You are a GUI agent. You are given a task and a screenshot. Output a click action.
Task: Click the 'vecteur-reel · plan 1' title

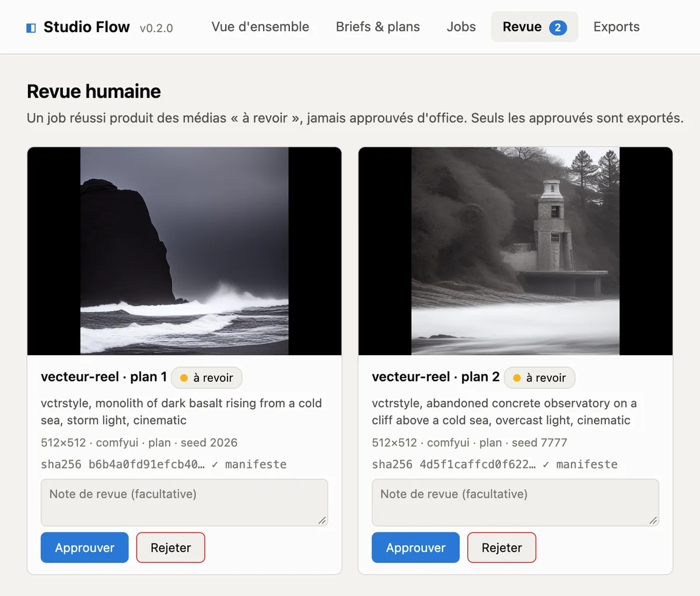point(104,377)
